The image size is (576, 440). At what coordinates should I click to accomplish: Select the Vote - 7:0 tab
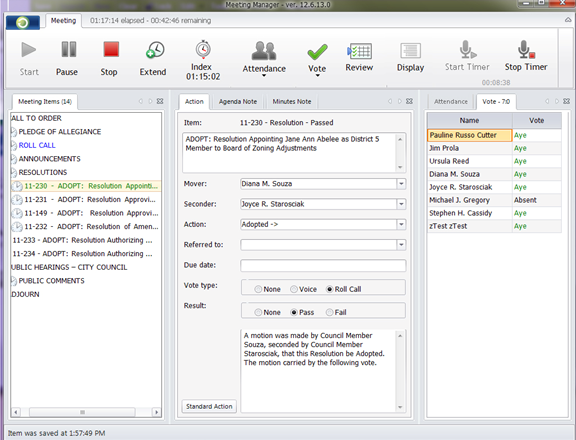click(x=496, y=102)
